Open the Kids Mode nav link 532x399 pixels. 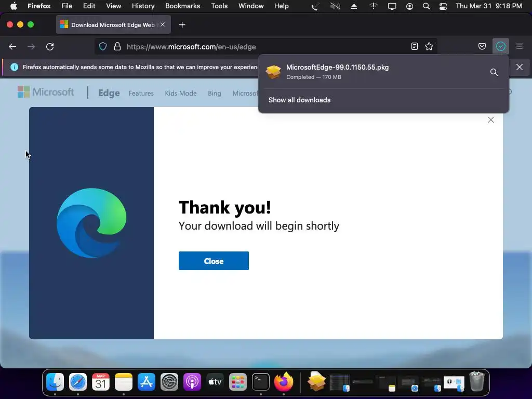(181, 94)
